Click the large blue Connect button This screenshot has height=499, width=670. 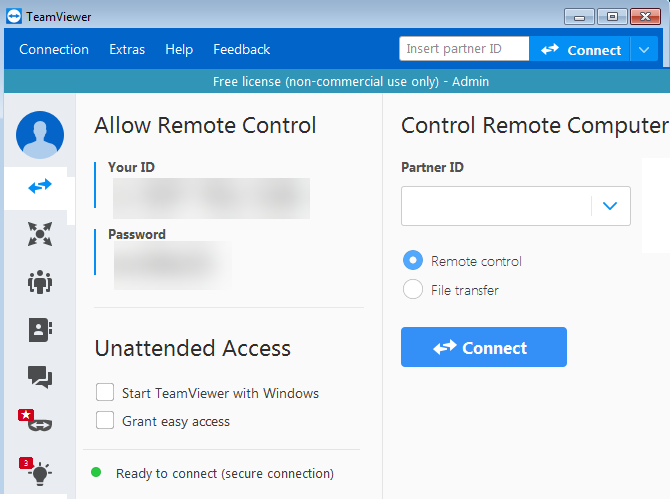[483, 347]
